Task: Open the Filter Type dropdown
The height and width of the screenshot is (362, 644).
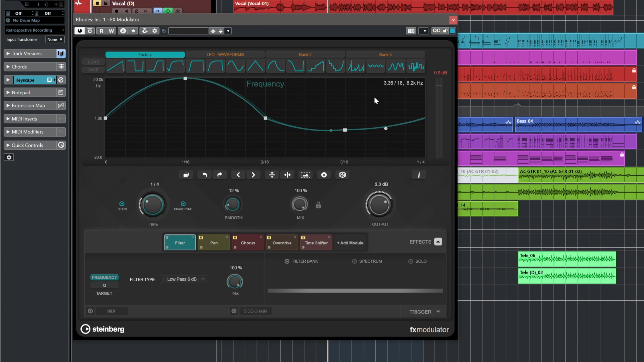Action: point(184,279)
